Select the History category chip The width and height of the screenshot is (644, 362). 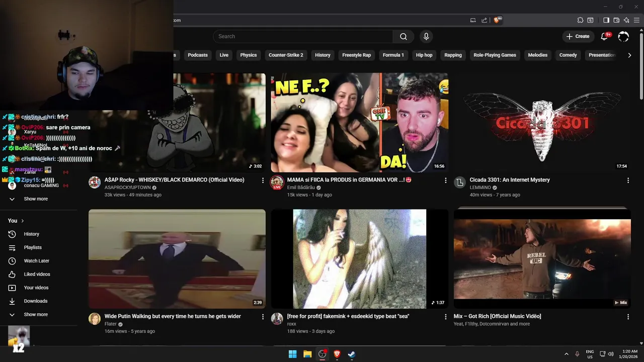323,55
